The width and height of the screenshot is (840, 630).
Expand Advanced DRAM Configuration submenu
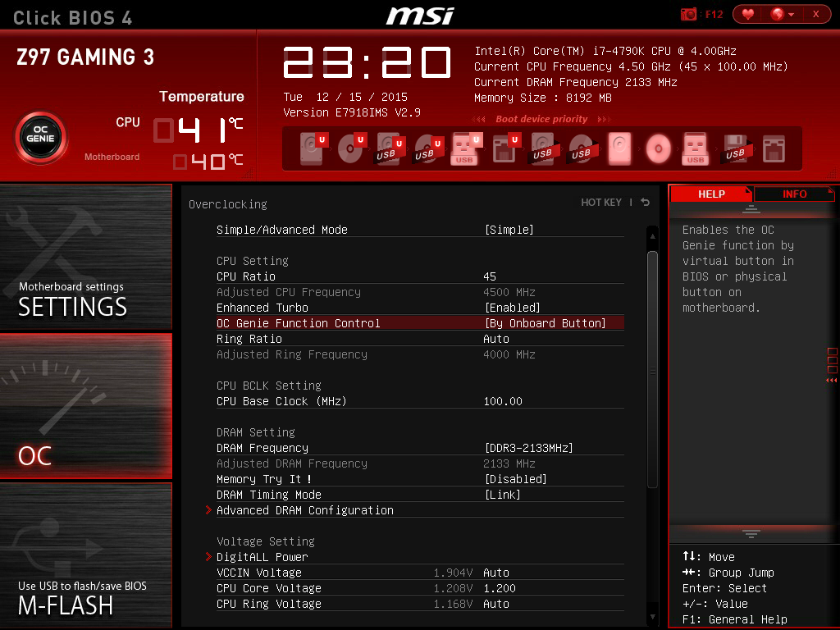coord(305,510)
